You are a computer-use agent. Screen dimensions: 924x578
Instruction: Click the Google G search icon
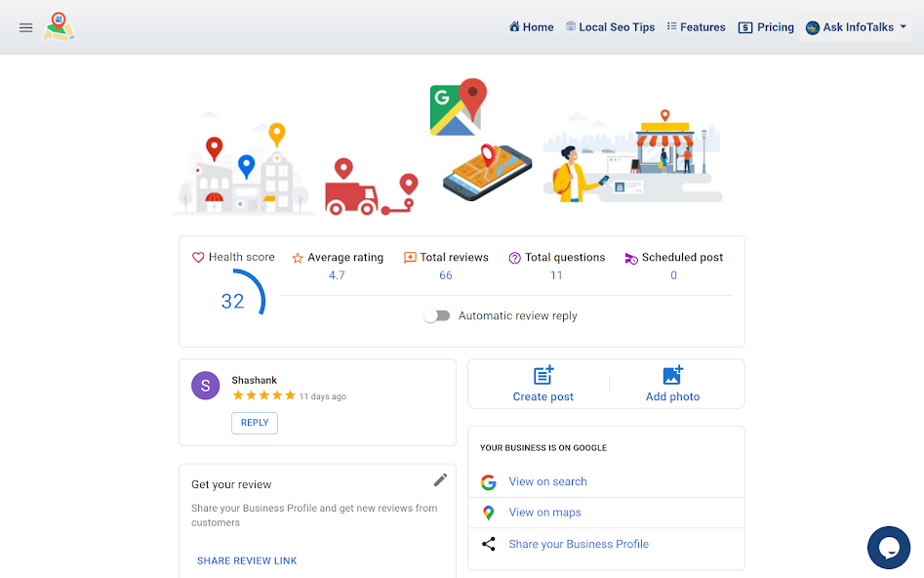coord(488,482)
